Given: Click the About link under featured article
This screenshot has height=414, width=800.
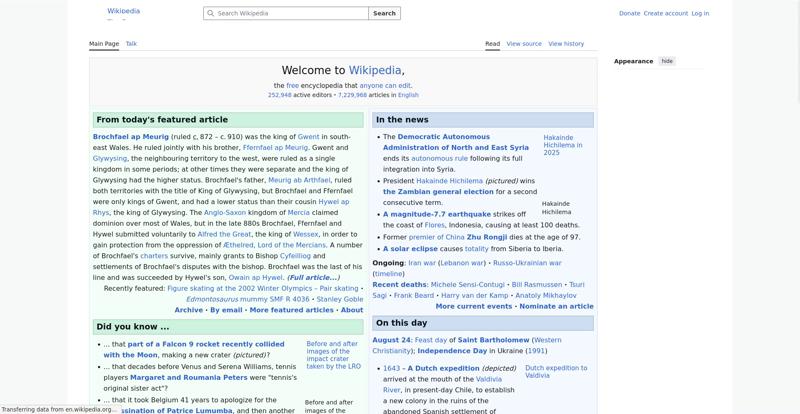Looking at the screenshot, I should pos(352,310).
